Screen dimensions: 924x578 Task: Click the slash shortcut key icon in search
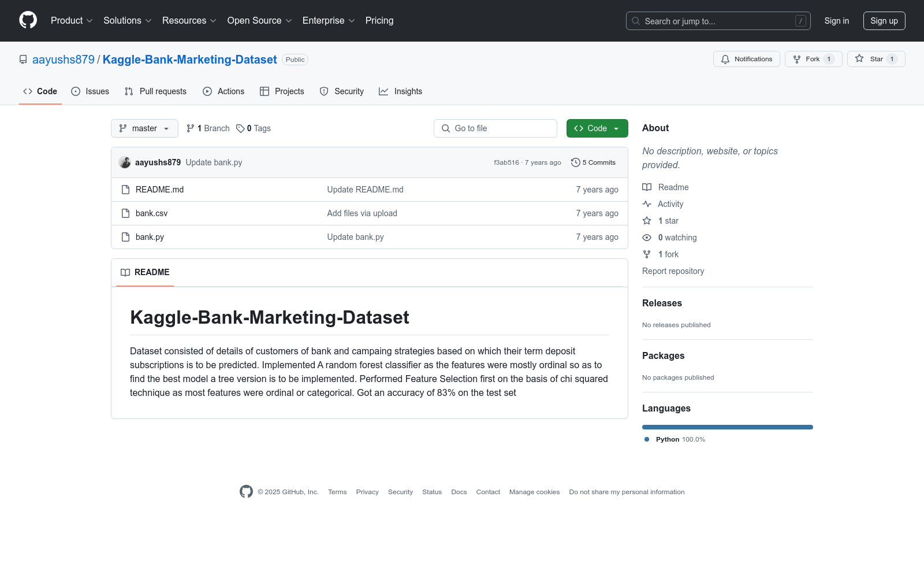pyautogui.click(x=800, y=21)
